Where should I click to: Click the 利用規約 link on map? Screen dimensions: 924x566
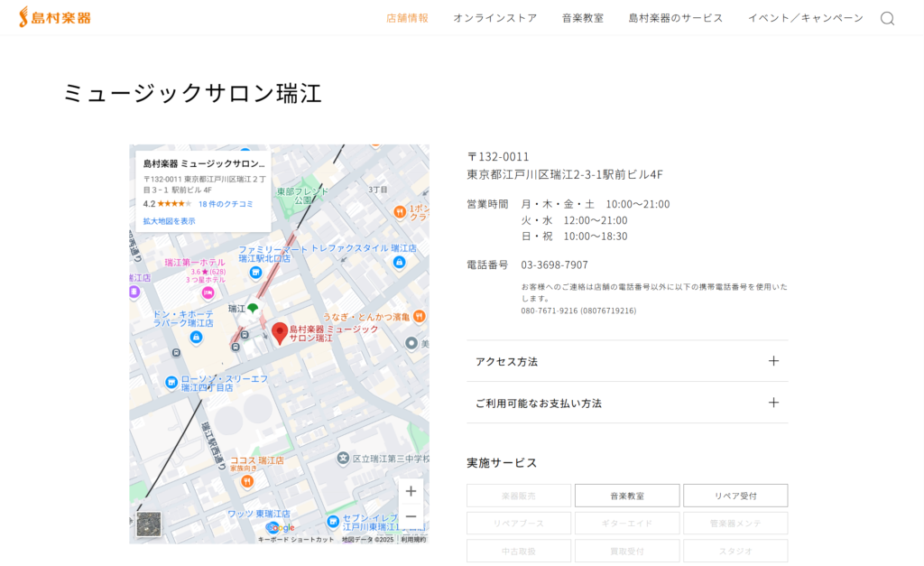point(413,540)
